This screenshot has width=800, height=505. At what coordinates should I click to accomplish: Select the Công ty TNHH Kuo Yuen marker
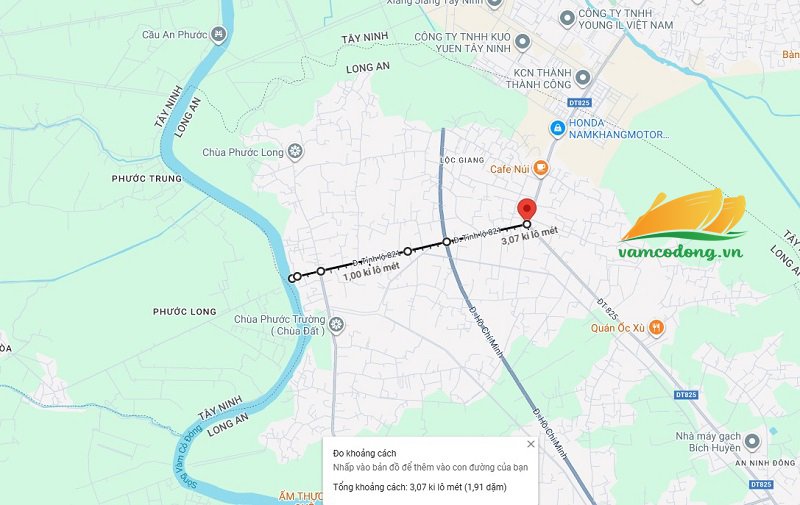[x=521, y=41]
